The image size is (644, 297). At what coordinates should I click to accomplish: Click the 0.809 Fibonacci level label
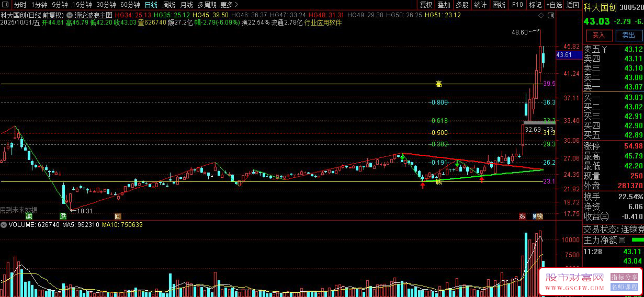[x=439, y=102]
